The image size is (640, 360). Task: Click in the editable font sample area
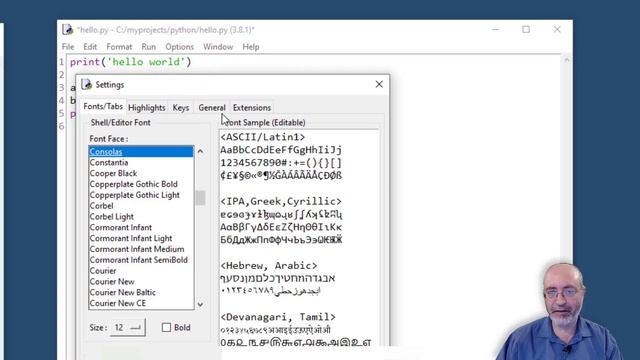299,239
